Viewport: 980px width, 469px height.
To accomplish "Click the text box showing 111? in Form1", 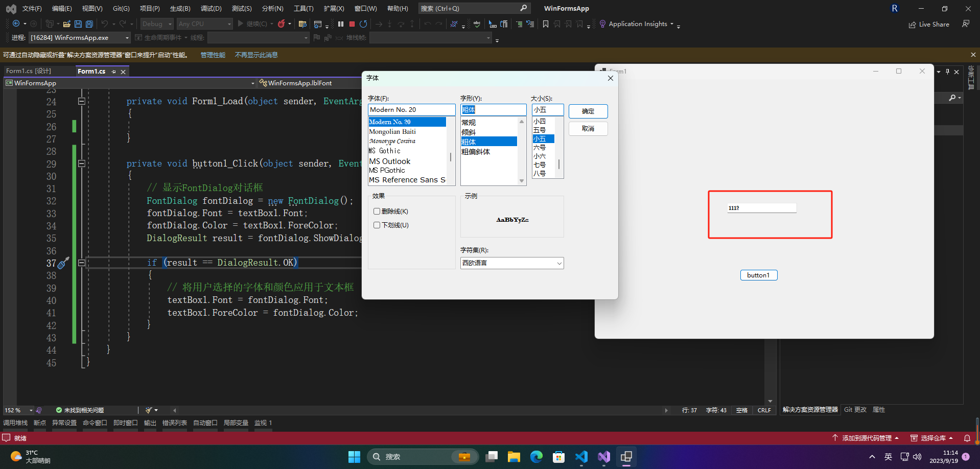I will pyautogui.click(x=762, y=208).
